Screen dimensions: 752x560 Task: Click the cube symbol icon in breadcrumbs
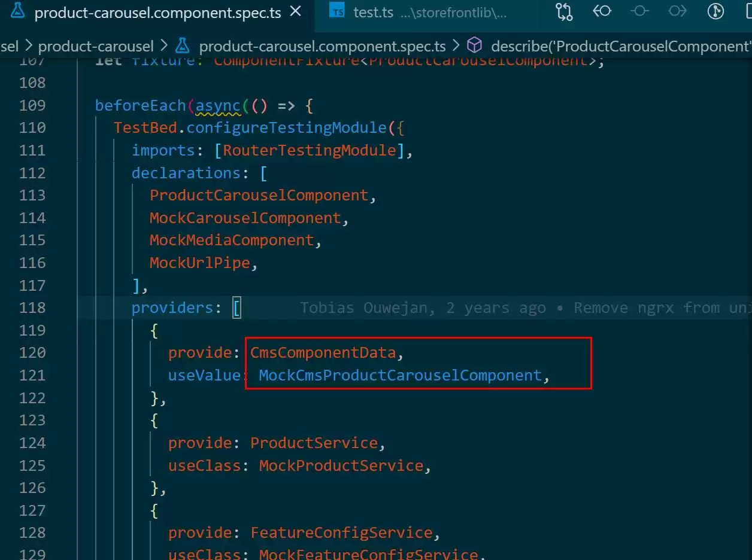(474, 45)
